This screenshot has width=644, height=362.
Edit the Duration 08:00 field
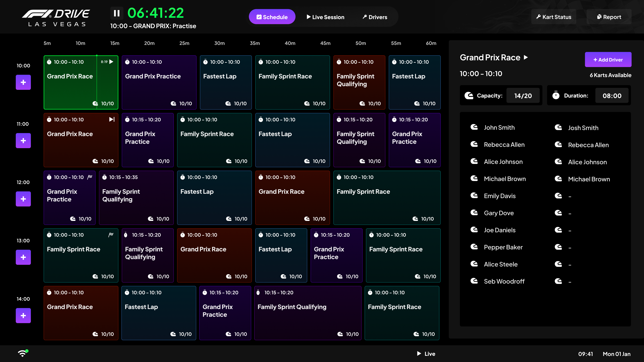[x=612, y=96]
